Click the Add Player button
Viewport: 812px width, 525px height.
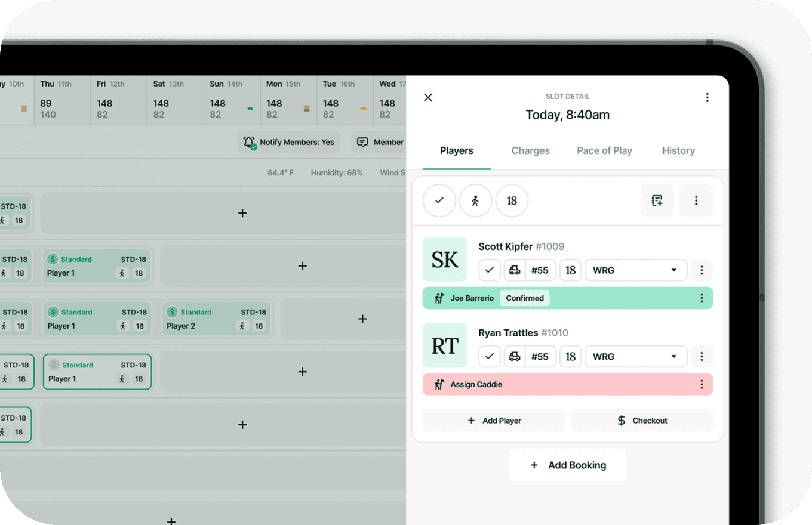493,420
